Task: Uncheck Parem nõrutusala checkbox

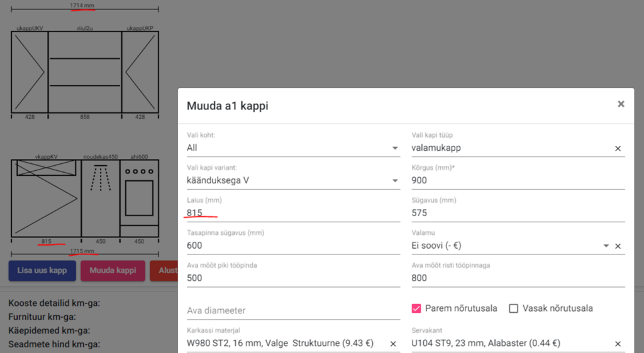Action: [416, 308]
